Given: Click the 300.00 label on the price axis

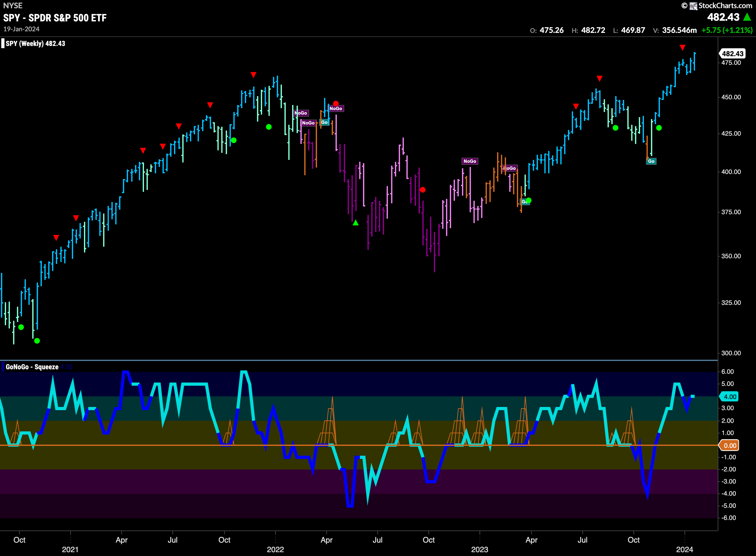Looking at the screenshot, I should point(731,353).
